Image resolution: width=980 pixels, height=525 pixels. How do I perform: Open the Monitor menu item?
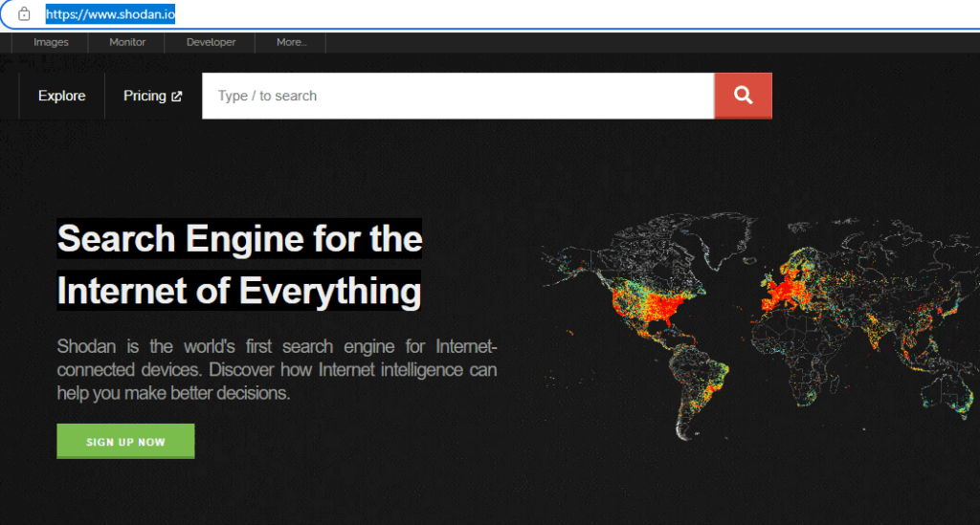point(127,42)
